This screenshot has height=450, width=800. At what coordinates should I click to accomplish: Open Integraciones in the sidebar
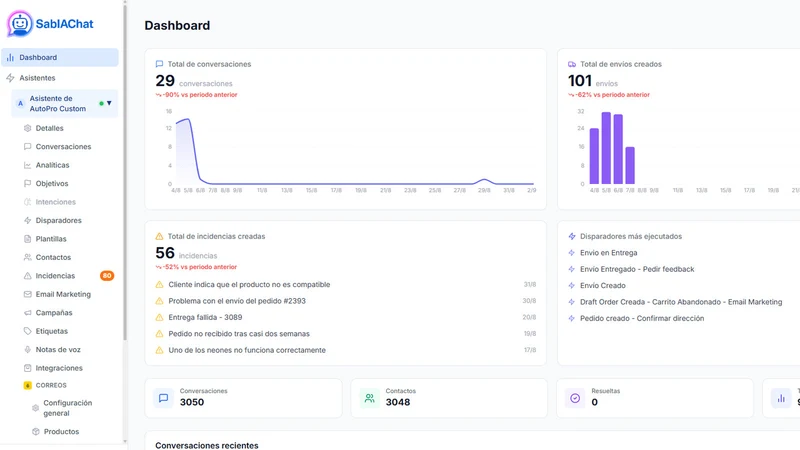point(59,368)
